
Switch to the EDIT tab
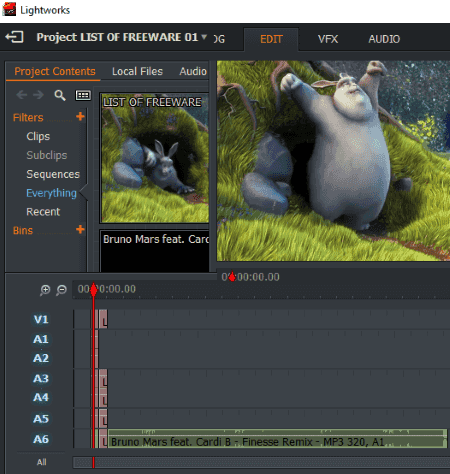tap(271, 39)
